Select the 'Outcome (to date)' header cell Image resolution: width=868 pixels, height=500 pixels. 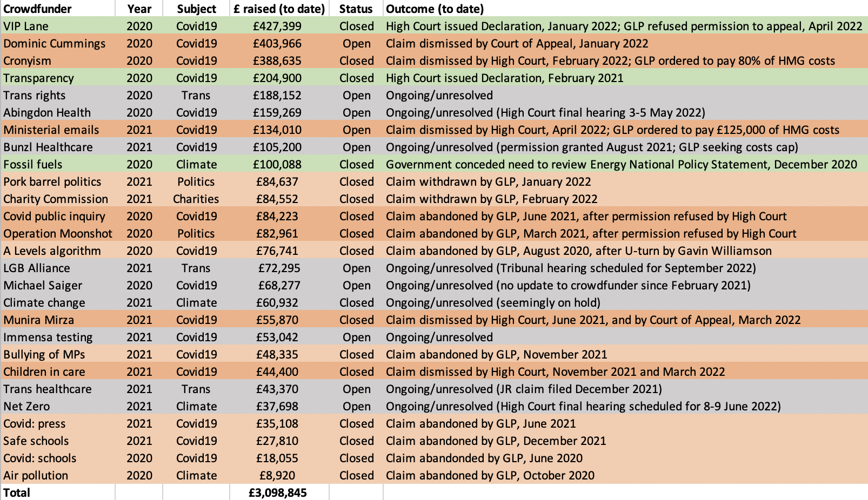coord(435,9)
